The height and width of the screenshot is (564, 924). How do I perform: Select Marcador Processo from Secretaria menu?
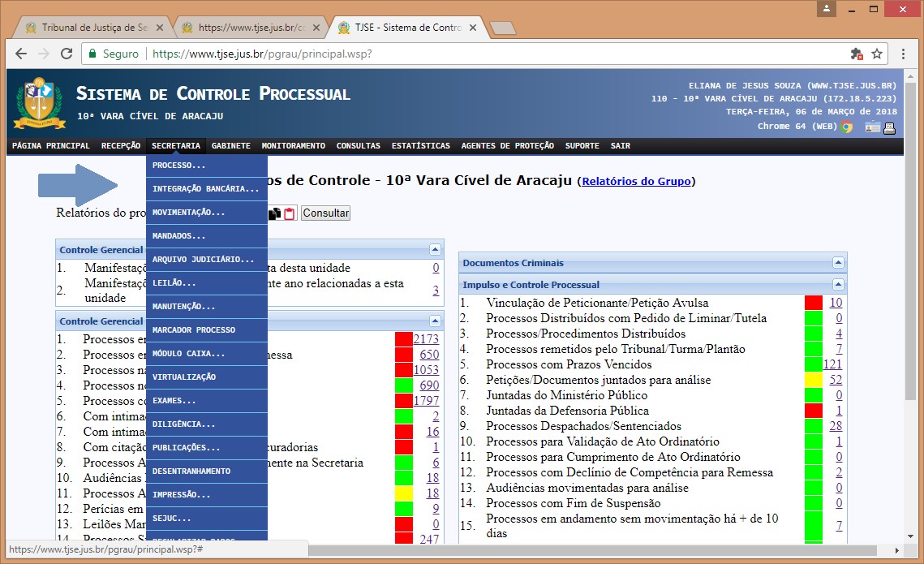click(194, 330)
